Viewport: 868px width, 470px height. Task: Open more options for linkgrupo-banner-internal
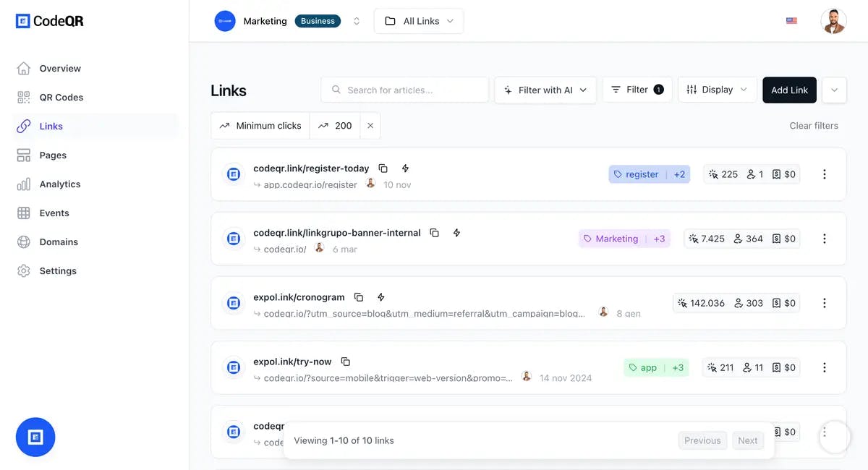pyautogui.click(x=824, y=239)
